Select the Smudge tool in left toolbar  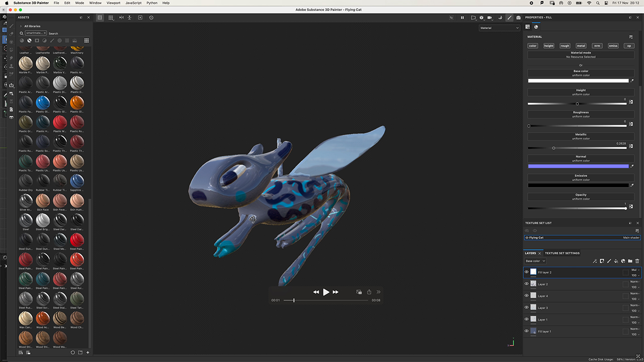(x=11, y=58)
